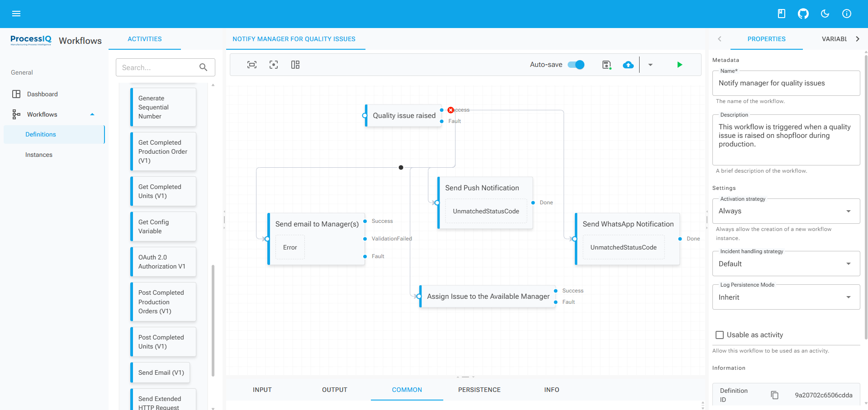Collapse the Workflows sidebar section
Screen dimensions: 868x410
click(x=92, y=114)
